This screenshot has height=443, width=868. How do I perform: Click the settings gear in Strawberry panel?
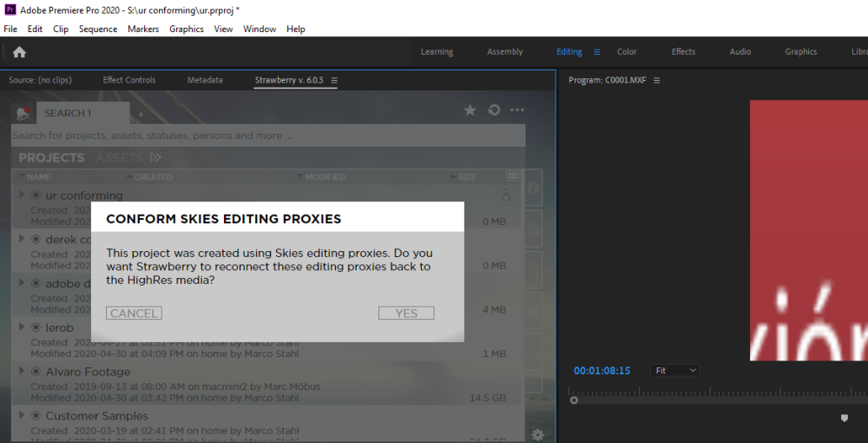click(537, 434)
